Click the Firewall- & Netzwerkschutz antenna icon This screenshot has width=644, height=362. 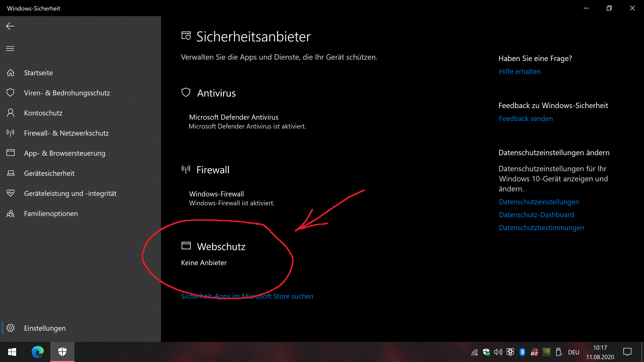(x=11, y=133)
